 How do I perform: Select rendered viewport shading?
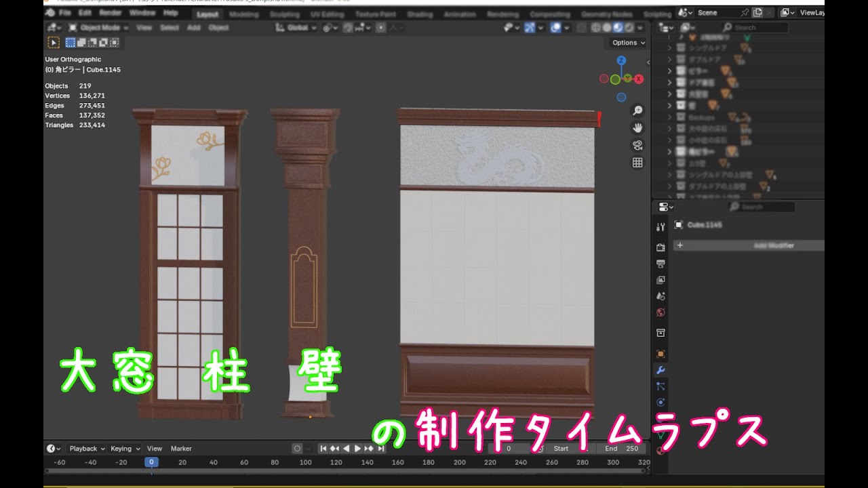[x=629, y=28]
